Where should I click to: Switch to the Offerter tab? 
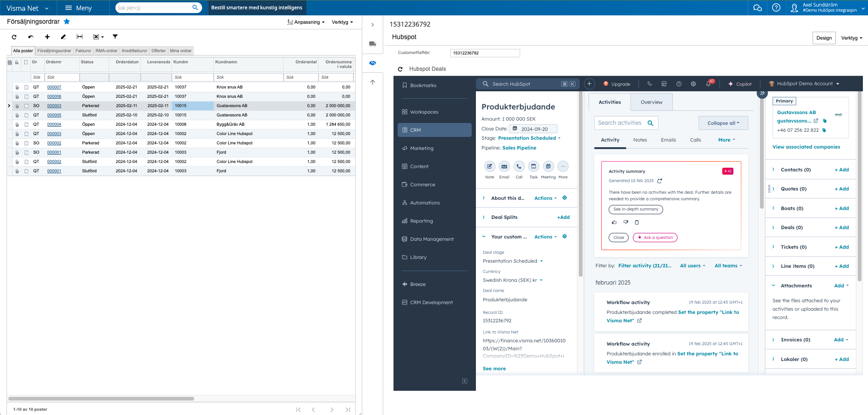[x=158, y=51]
